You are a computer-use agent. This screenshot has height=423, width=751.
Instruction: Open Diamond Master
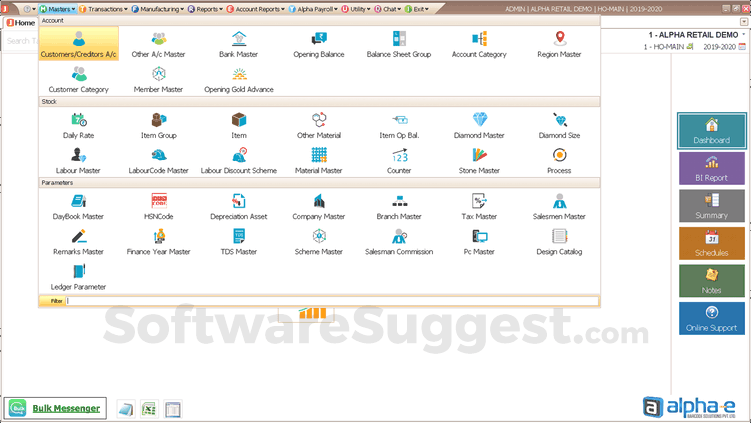[479, 126]
